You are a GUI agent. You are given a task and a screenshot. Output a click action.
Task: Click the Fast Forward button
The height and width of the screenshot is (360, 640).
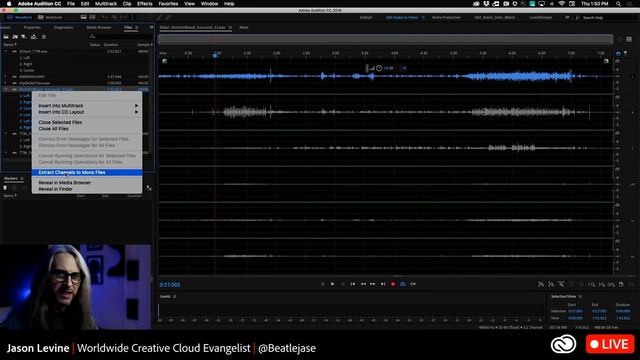tap(373, 284)
